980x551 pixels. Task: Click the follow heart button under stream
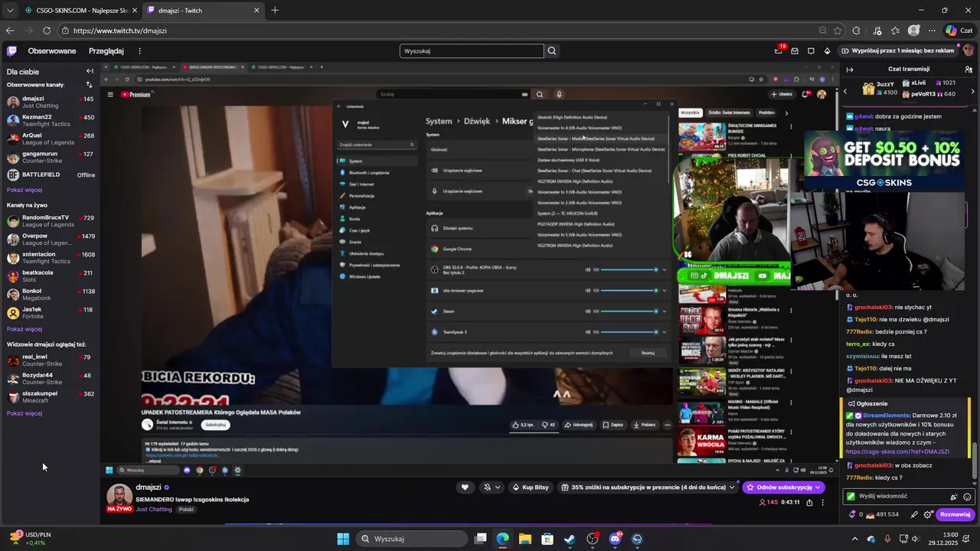pyautogui.click(x=465, y=487)
